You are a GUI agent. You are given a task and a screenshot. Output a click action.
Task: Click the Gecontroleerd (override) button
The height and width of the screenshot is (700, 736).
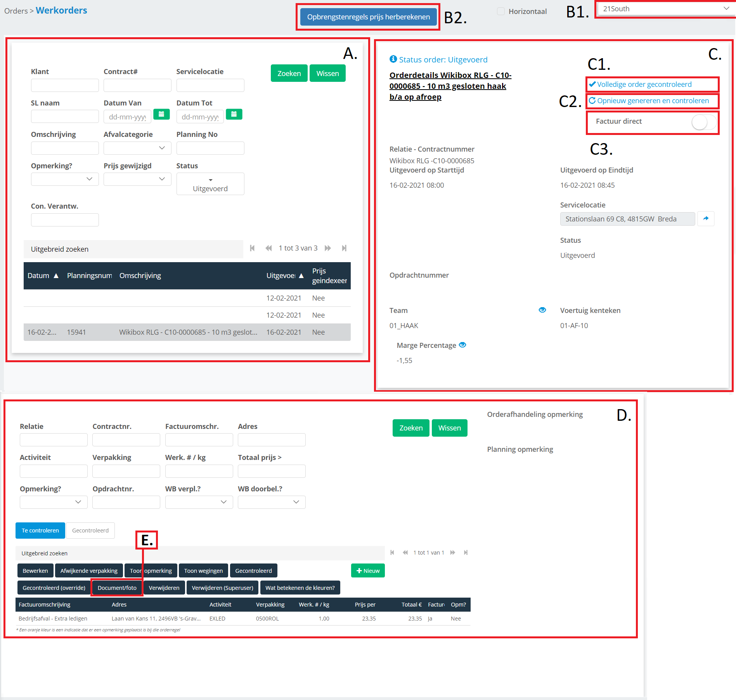click(54, 588)
